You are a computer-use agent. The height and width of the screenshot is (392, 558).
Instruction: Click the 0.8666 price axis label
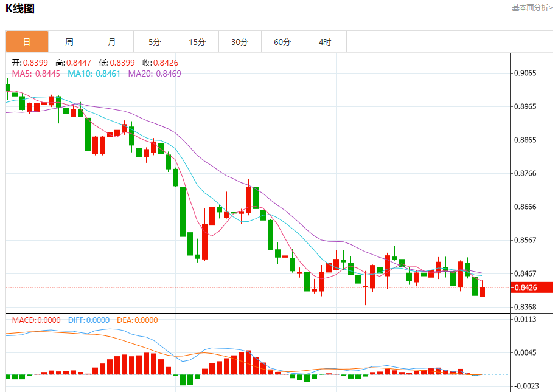point(525,207)
